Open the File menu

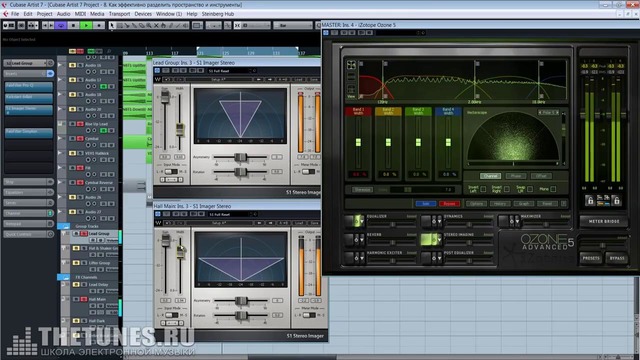(x=15, y=14)
